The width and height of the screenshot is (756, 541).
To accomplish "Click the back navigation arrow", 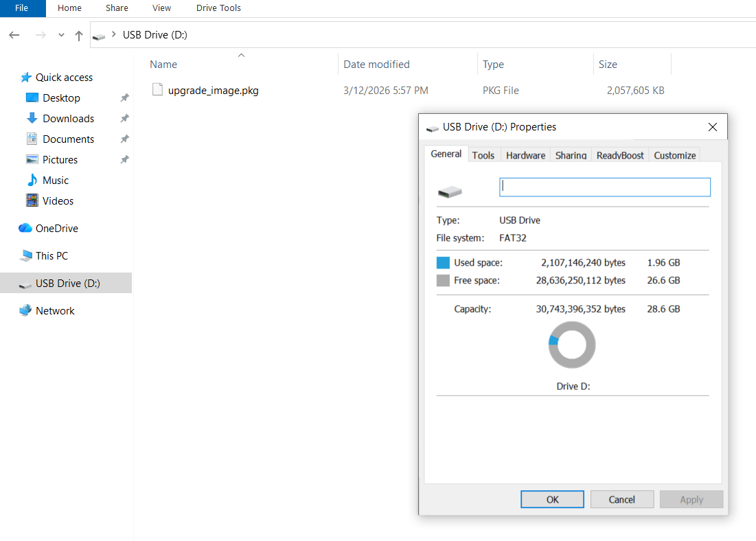I will coord(14,34).
